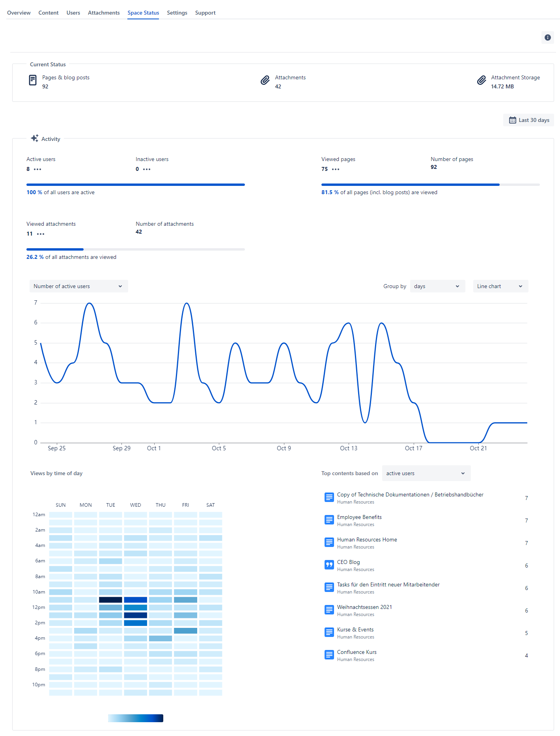This screenshot has height=736, width=560.
Task: Open the Line chart type dropdown
Action: point(500,286)
